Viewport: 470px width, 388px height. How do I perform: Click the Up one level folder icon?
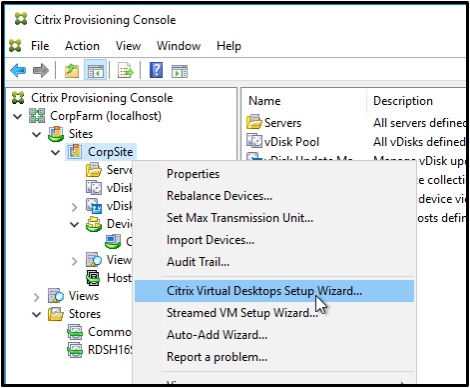point(72,71)
